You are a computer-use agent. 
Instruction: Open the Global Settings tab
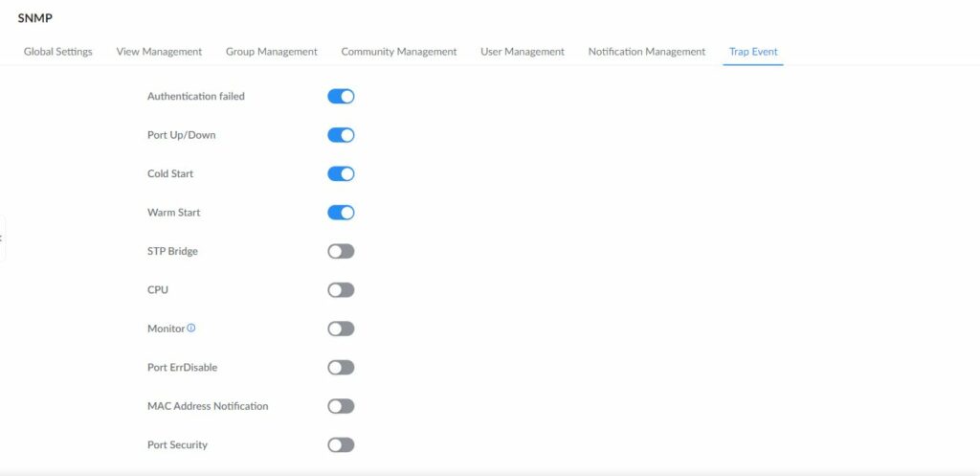click(x=58, y=52)
